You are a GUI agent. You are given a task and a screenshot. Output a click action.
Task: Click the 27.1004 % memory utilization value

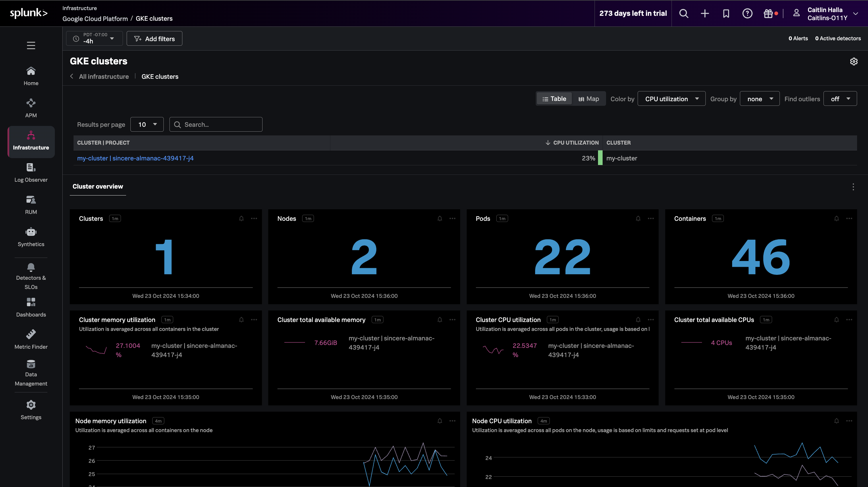(128, 350)
